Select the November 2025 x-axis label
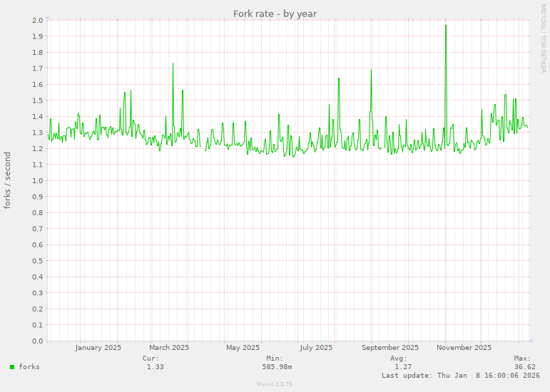The image size is (550, 392). pos(464,348)
